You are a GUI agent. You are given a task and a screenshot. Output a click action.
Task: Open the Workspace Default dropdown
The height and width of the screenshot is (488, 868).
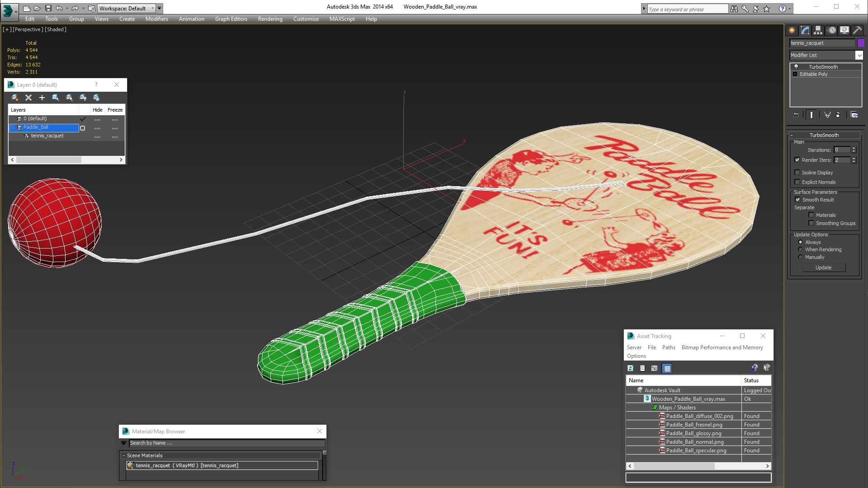tap(153, 8)
